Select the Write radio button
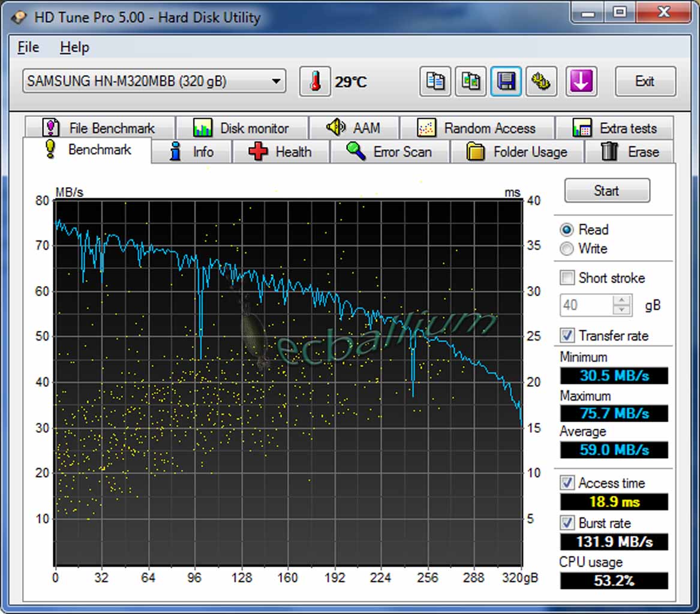This screenshot has height=614, width=700. (x=567, y=249)
